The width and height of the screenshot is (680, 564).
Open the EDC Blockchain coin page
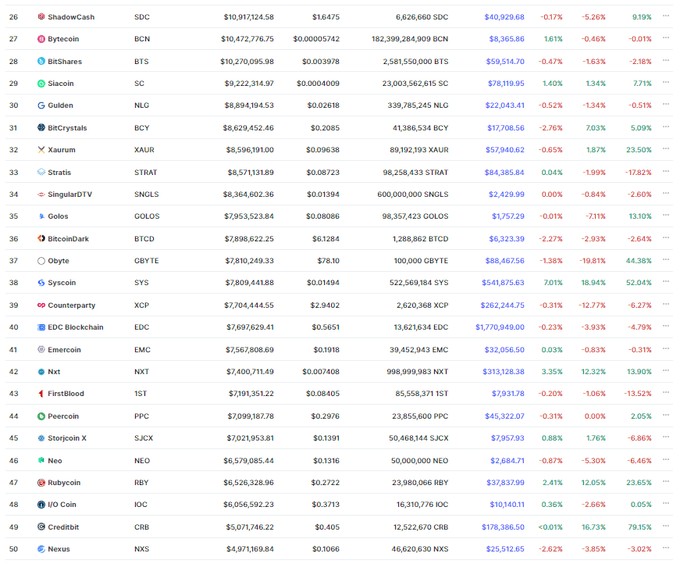coord(75,327)
